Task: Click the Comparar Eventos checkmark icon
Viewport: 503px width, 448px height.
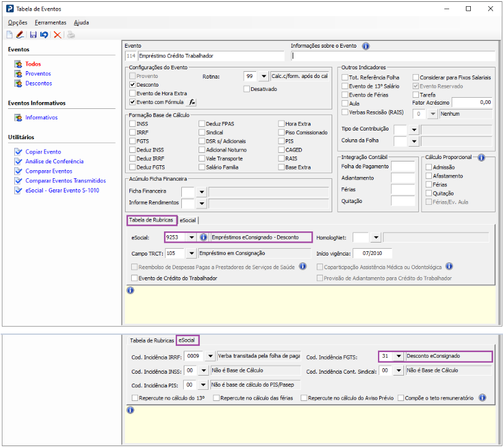Action: pyautogui.click(x=19, y=171)
